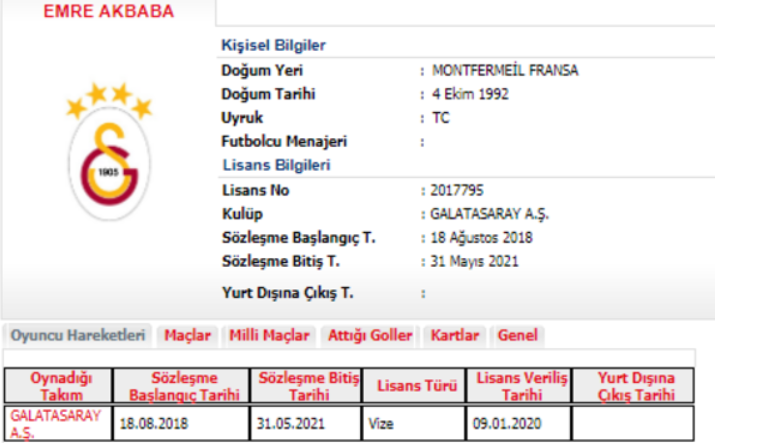The width and height of the screenshot is (771, 446).
Task: Select license number 2017795
Action: (457, 190)
